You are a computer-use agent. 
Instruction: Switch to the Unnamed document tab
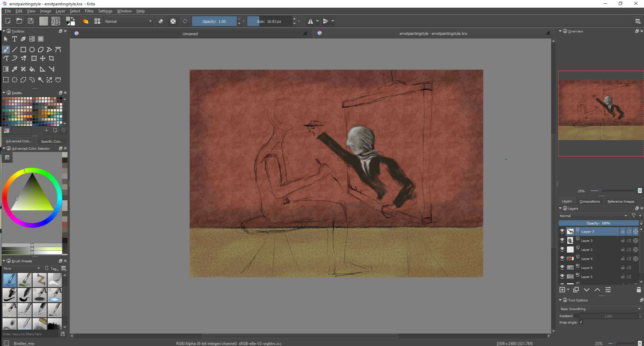(x=190, y=34)
